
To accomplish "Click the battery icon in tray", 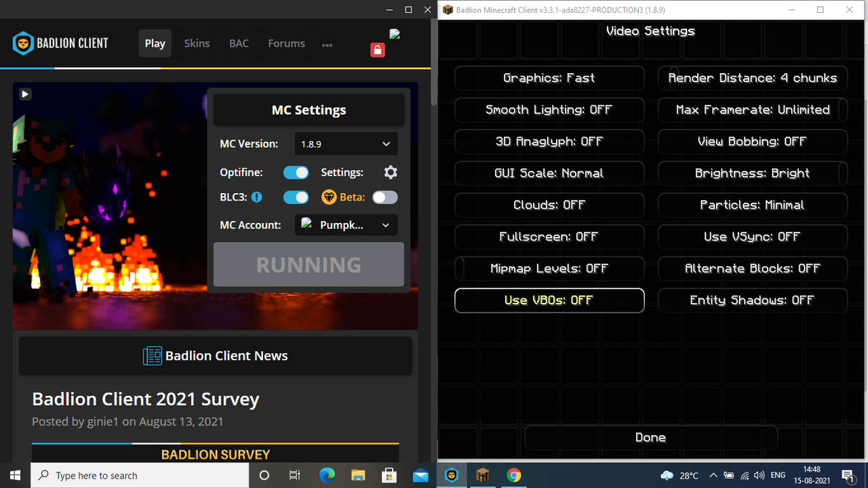I will click(x=729, y=475).
